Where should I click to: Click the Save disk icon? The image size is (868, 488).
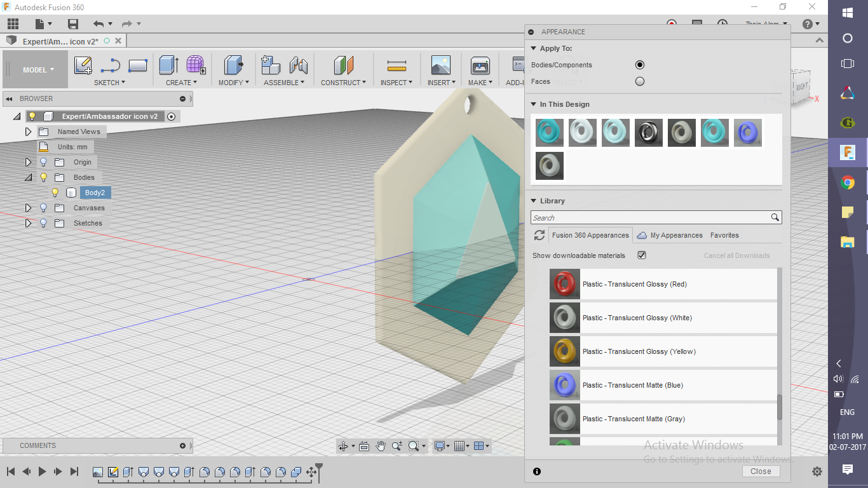click(x=73, y=24)
